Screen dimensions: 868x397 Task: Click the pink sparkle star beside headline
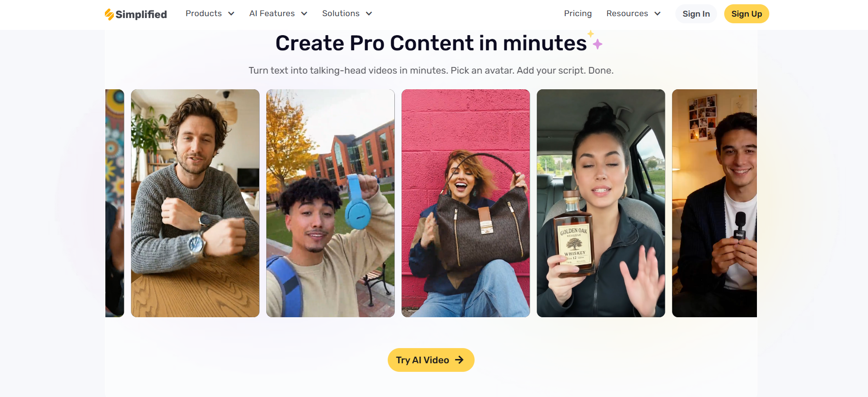pos(597,44)
